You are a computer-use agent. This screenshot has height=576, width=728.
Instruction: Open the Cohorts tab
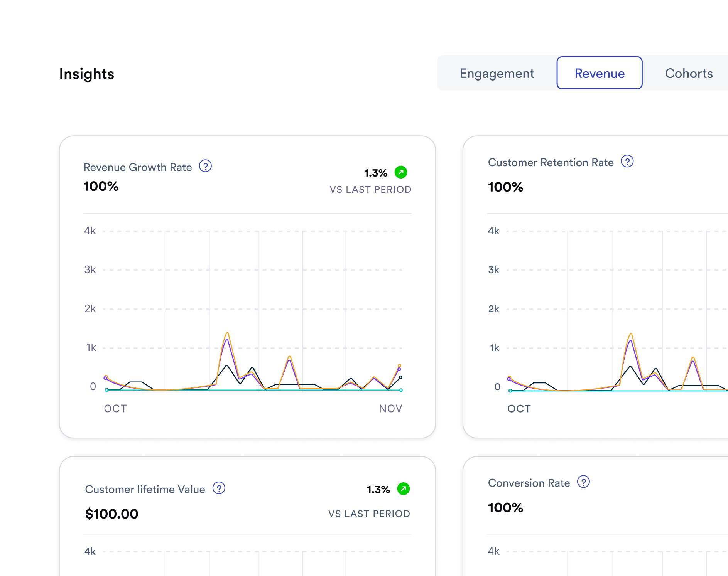(689, 73)
